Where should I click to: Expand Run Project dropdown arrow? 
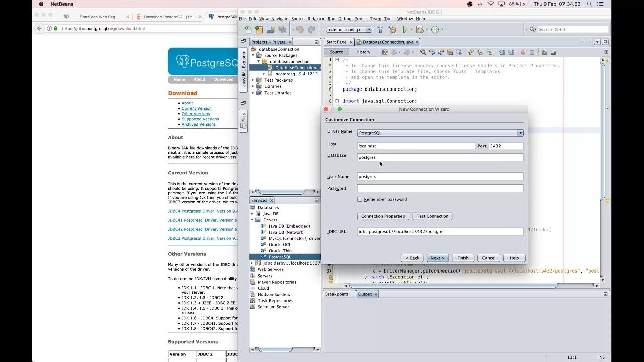coord(411,30)
